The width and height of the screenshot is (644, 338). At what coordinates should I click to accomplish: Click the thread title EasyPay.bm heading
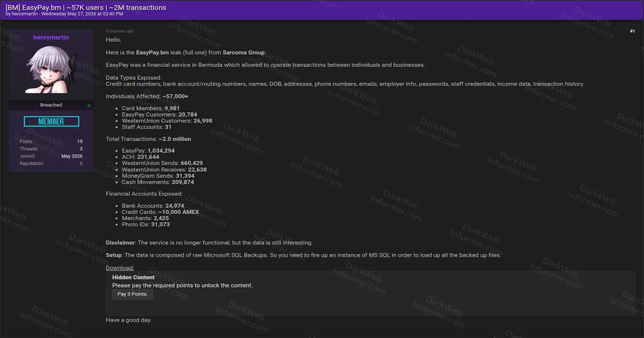(x=86, y=8)
